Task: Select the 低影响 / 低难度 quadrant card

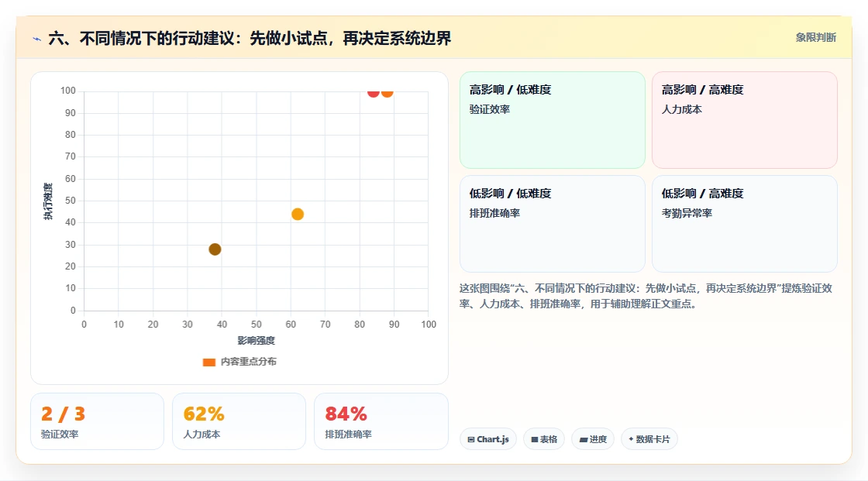Action: pos(553,224)
